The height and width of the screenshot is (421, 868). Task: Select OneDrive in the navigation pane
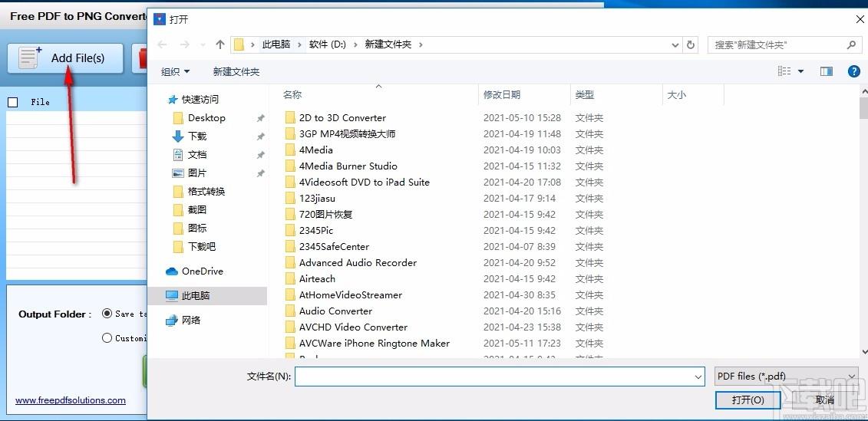202,271
